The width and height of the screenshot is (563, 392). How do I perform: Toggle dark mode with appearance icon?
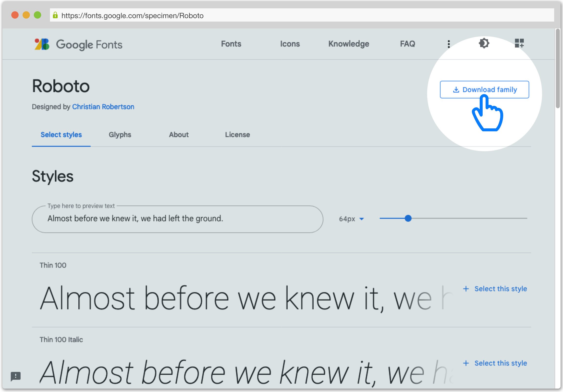(x=484, y=43)
